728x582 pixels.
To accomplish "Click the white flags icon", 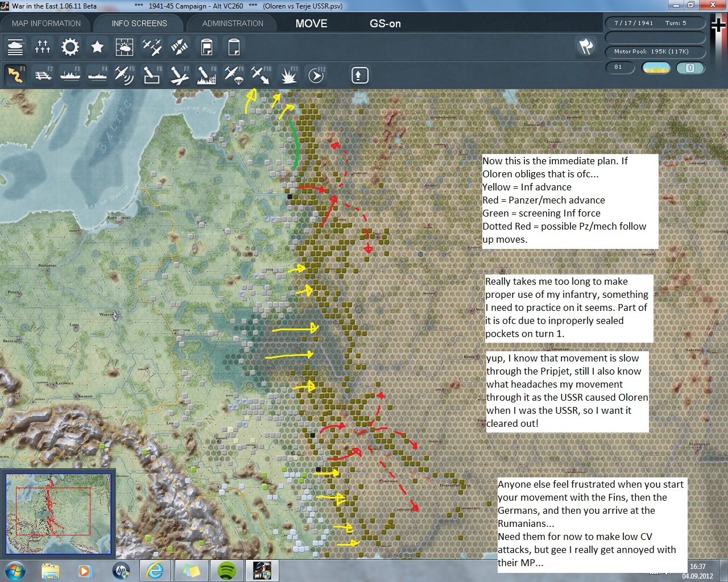I will tap(586, 46).
